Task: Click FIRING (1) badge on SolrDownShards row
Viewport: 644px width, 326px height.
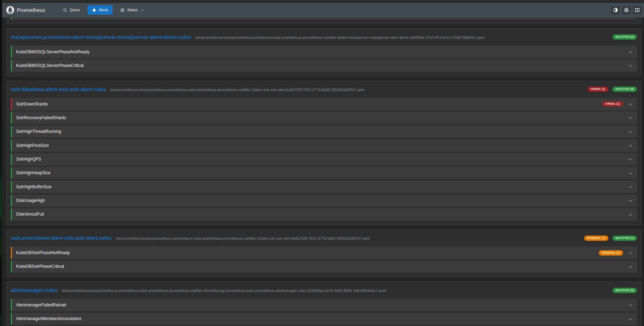Action: (612, 104)
